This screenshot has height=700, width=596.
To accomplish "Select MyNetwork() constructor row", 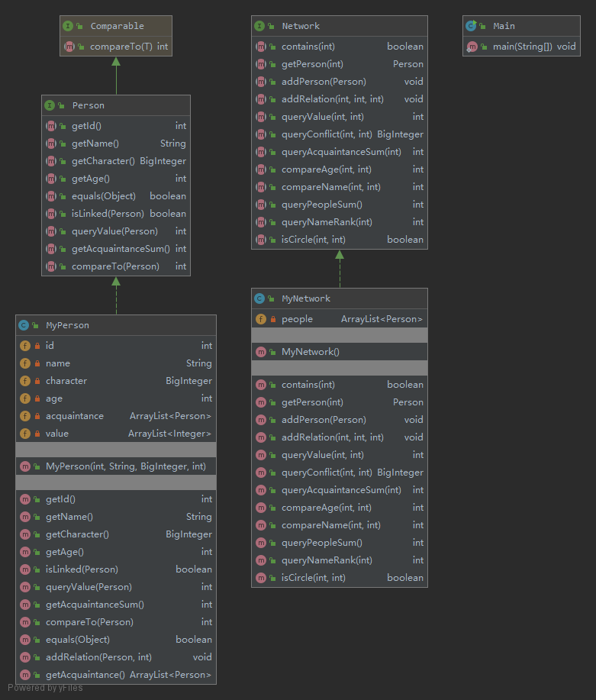I will [340, 352].
